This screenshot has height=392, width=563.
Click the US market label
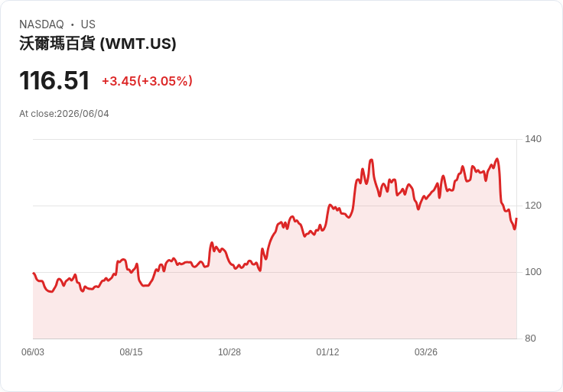pos(88,24)
